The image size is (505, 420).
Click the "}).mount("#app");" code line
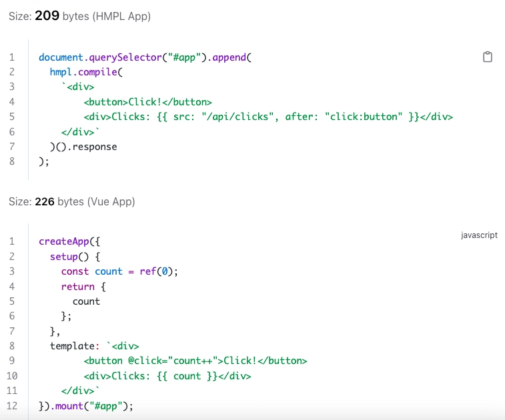[86, 406]
